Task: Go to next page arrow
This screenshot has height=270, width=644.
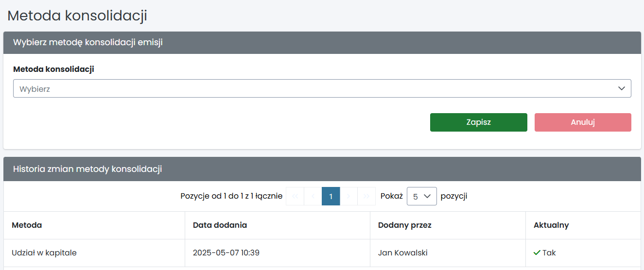Action: pyautogui.click(x=349, y=196)
